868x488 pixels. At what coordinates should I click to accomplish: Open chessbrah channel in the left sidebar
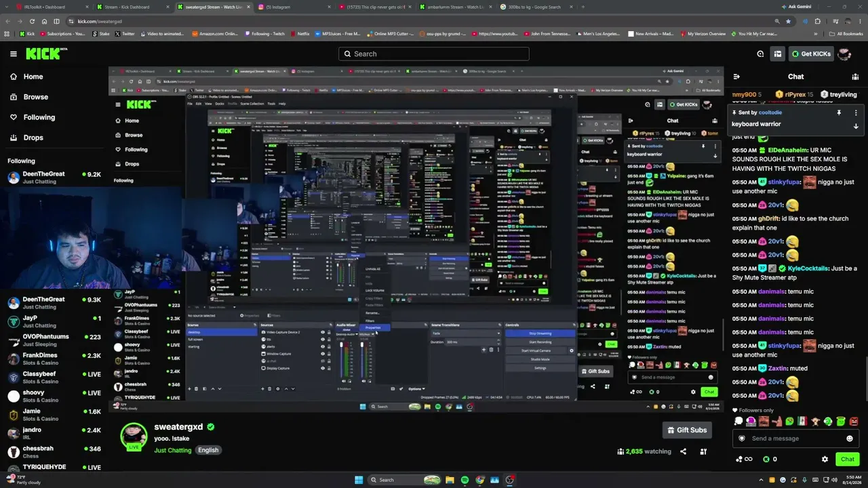(54, 452)
